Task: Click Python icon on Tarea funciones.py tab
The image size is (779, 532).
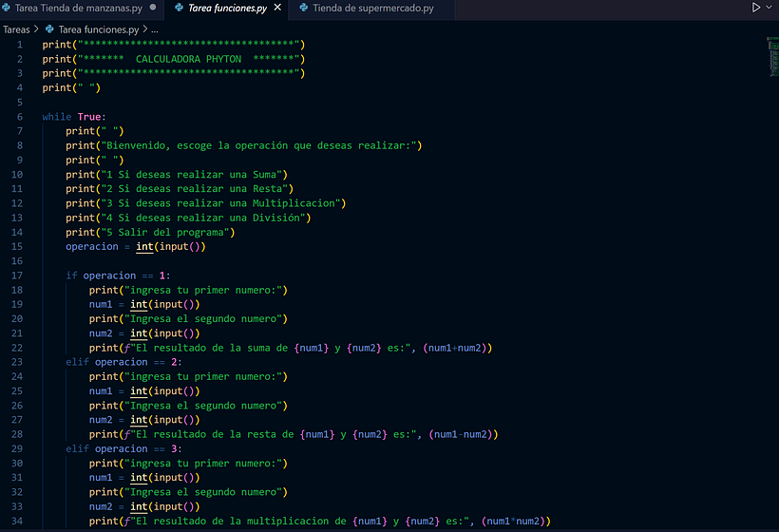Action: coord(179,8)
